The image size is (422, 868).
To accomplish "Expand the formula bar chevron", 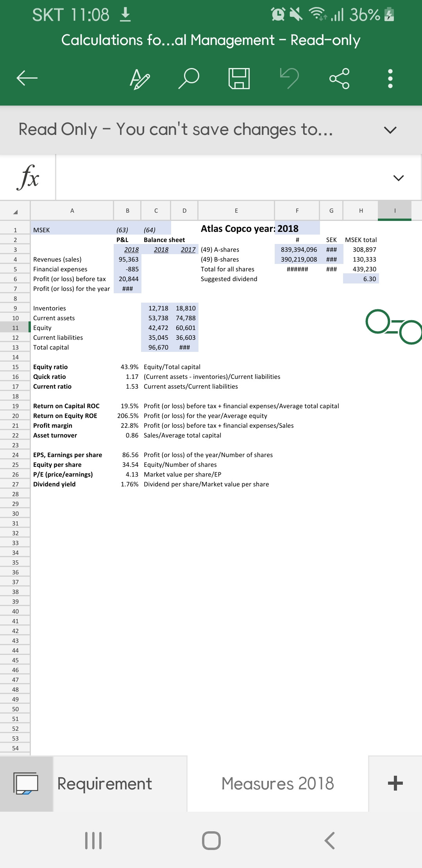I will 398,178.
